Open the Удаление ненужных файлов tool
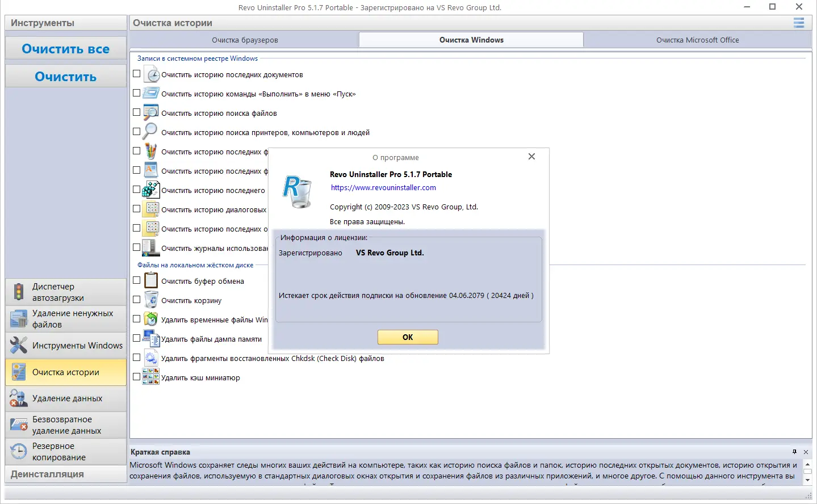 click(x=66, y=318)
